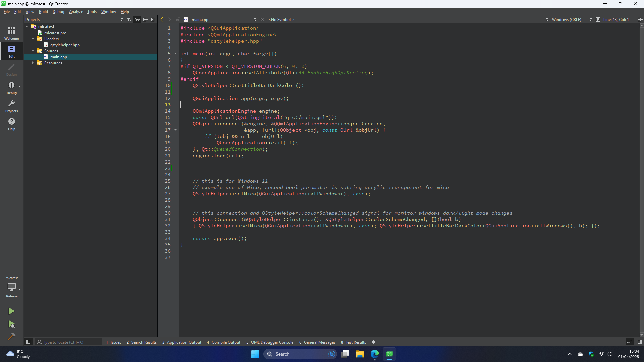The height and width of the screenshot is (362, 644).
Task: Switch to Welcome mode in the sidebar
Action: (11, 32)
